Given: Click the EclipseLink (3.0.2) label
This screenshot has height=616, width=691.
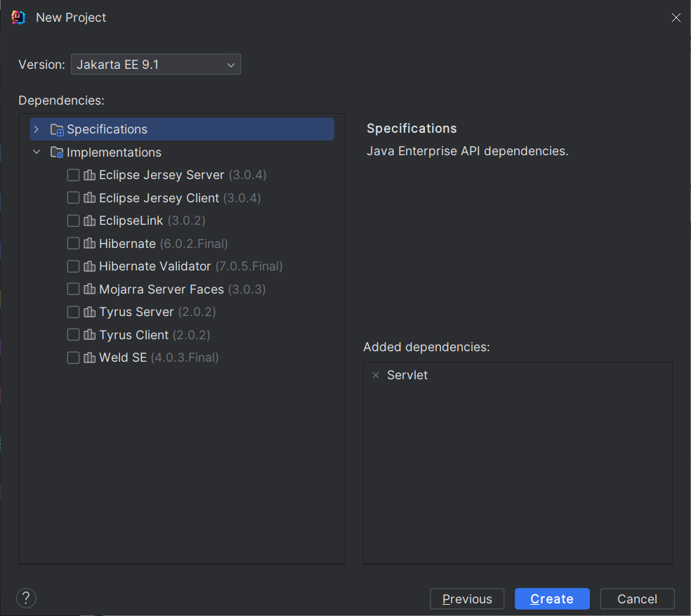Looking at the screenshot, I should pos(152,221).
